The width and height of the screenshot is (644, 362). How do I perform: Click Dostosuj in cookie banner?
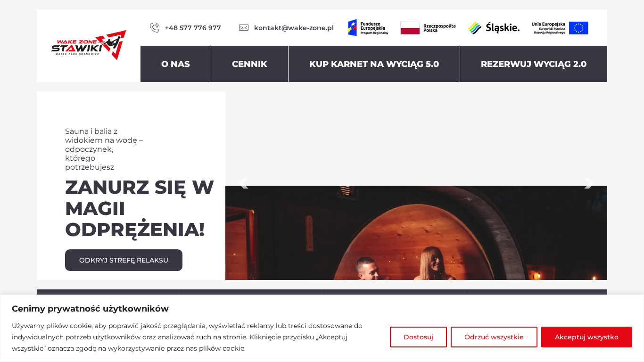(418, 337)
